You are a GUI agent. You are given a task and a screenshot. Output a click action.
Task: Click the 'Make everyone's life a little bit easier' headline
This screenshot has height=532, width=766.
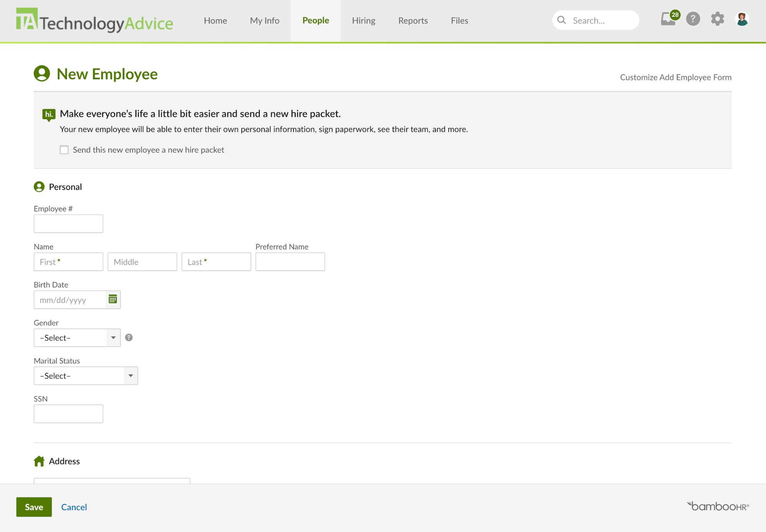[200, 114]
